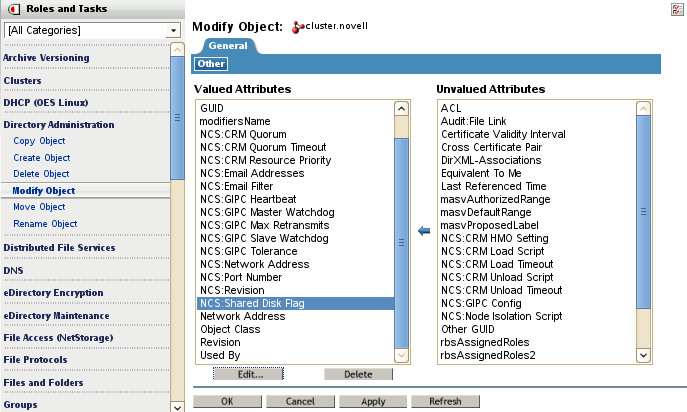The width and height of the screenshot is (687, 412).
Task: Select ACL in Unvalued Attributes
Action: pyautogui.click(x=537, y=108)
